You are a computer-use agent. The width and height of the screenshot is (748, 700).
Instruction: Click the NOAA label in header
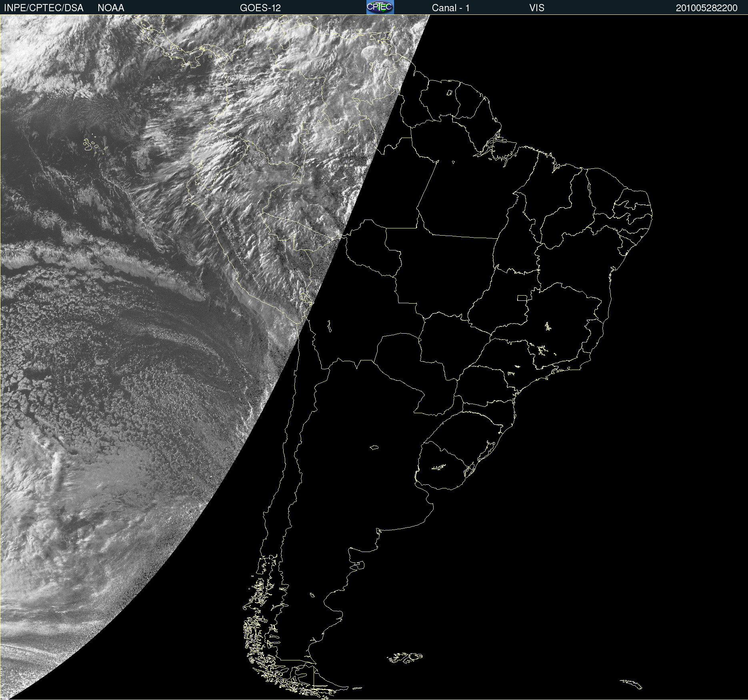point(111,8)
